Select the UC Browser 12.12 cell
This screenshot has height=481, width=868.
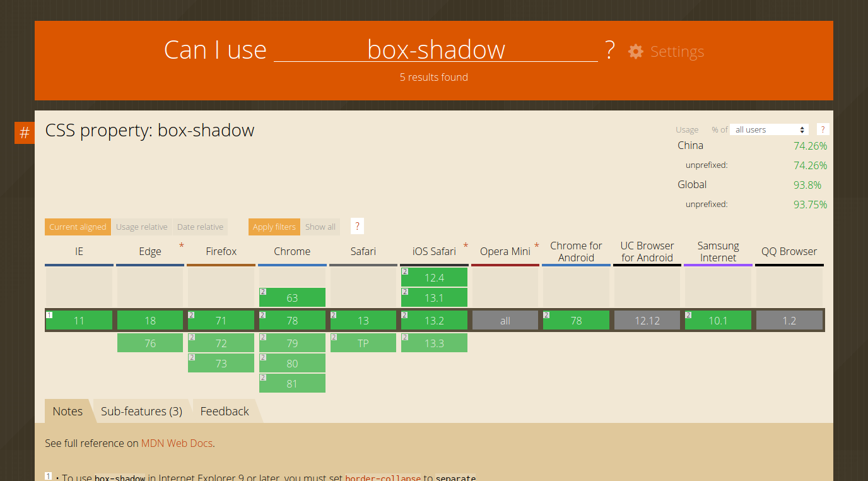pos(647,320)
